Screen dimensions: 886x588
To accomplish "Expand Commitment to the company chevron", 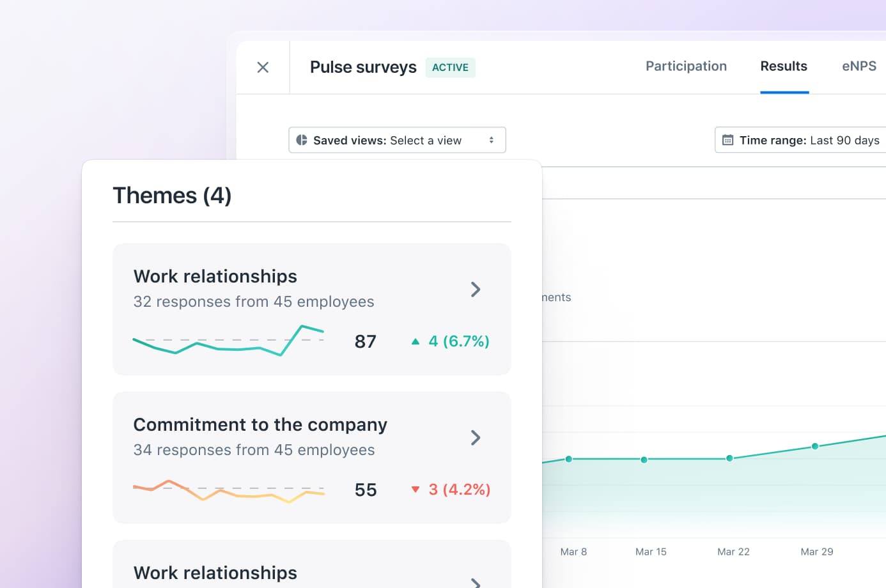I will point(476,438).
